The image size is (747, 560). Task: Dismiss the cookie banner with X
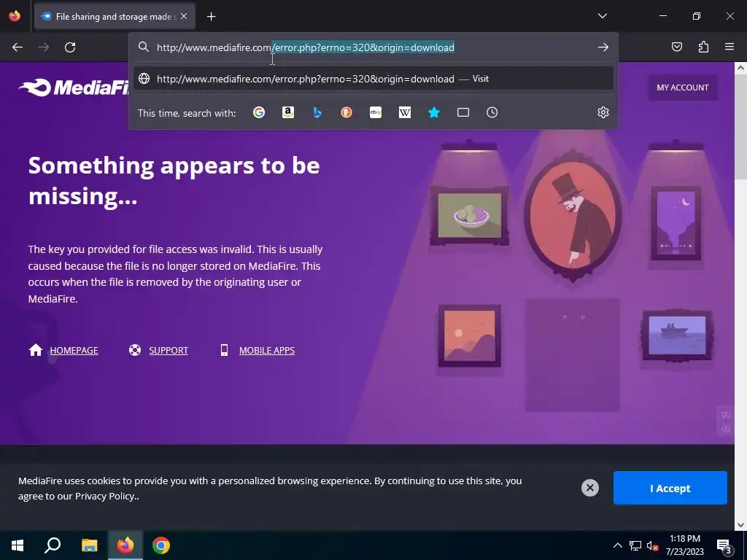[589, 488]
